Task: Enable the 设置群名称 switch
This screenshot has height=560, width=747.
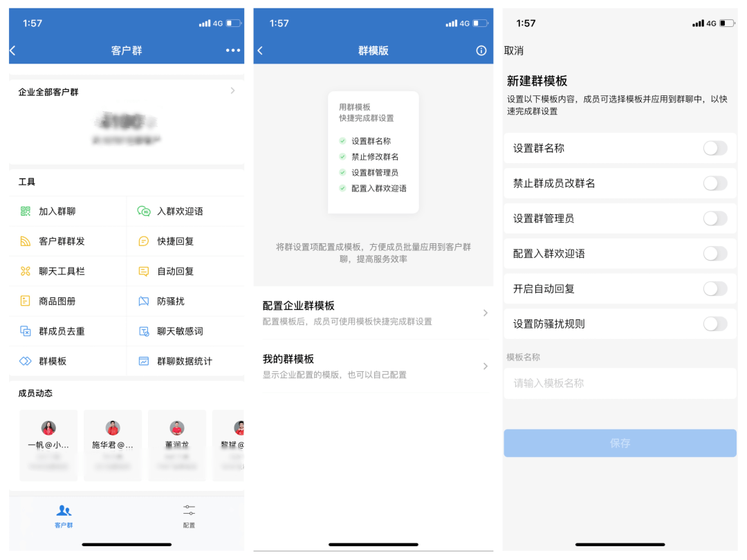Action: coord(714,148)
